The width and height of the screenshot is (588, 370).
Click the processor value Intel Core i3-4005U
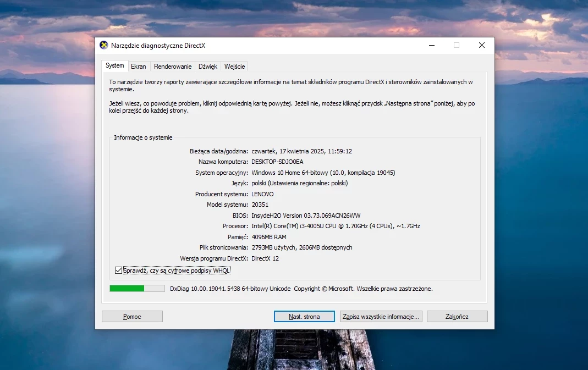336,226
